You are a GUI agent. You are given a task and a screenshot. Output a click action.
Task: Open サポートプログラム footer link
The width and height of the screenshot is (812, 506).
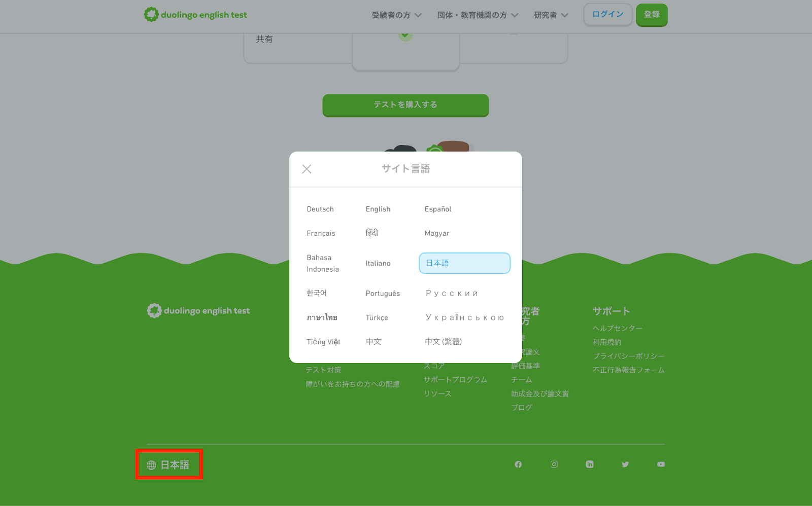455,379
